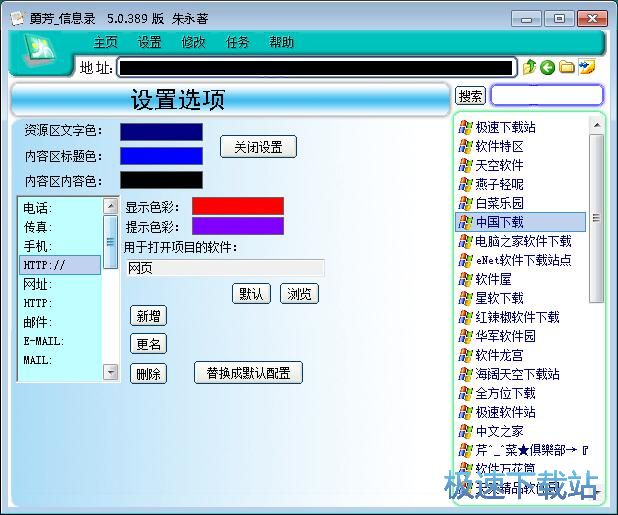Image resolution: width=618 pixels, height=515 pixels.
Task: Click the 更名 button
Action: point(148,344)
